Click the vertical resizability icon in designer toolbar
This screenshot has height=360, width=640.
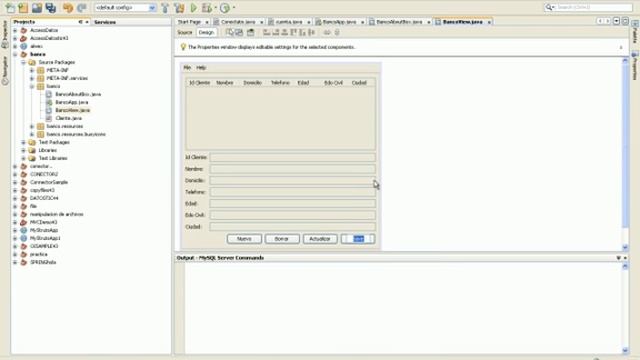[337, 32]
